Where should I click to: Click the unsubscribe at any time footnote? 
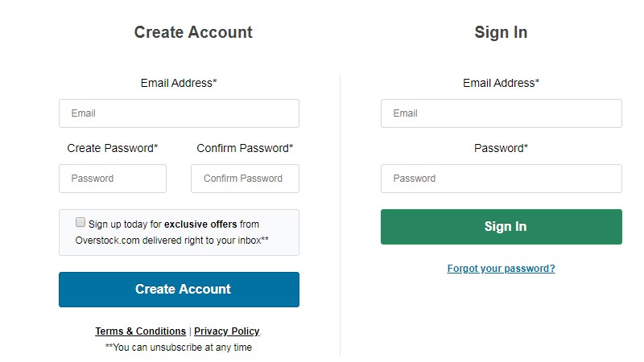coord(179,348)
